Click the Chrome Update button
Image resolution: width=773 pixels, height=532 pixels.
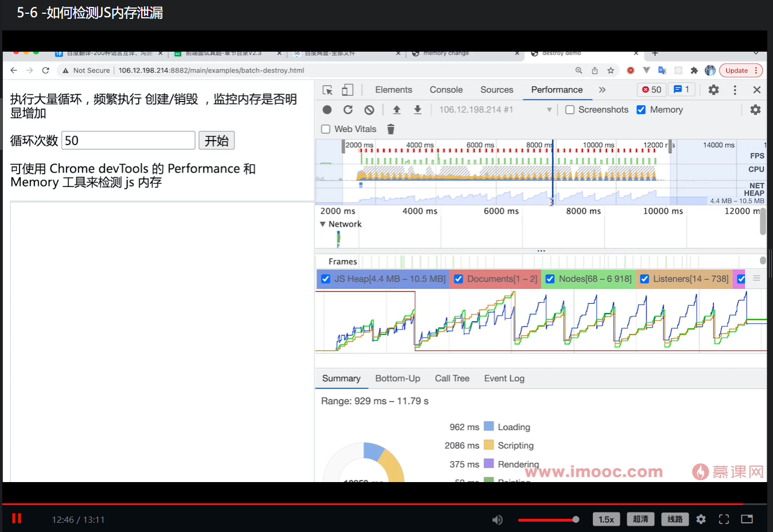pos(740,71)
